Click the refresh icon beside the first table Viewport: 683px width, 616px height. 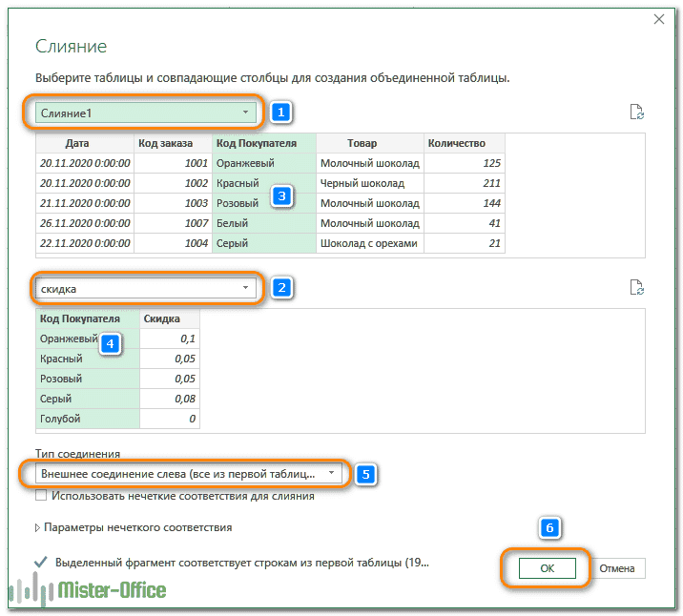point(637,113)
